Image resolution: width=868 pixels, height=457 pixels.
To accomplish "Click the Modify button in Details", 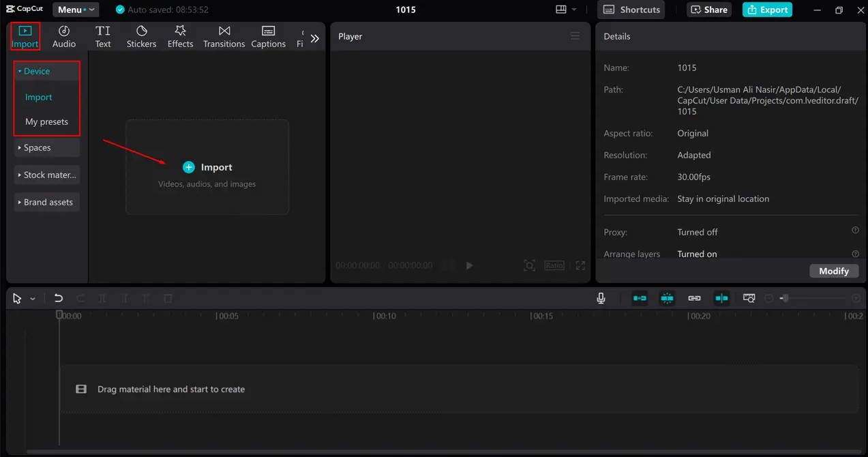I will [834, 271].
